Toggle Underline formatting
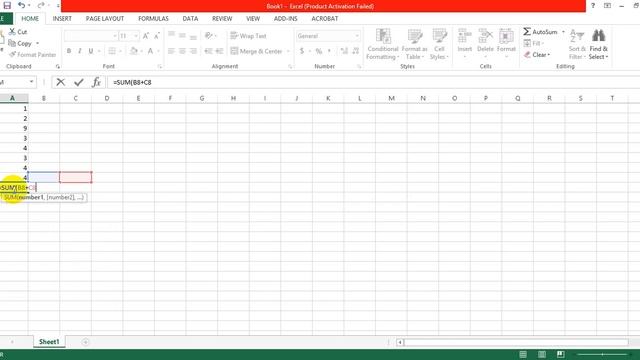640x360 pixels. click(x=91, y=51)
